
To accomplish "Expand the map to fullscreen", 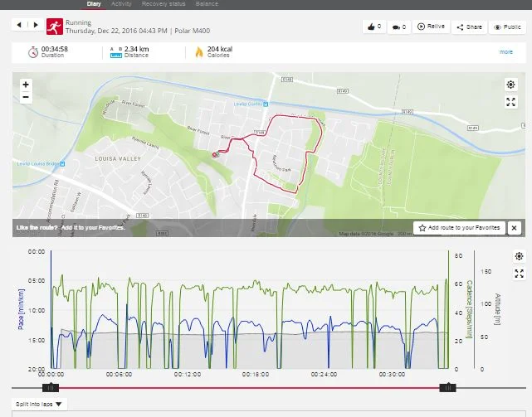I will point(511,102).
